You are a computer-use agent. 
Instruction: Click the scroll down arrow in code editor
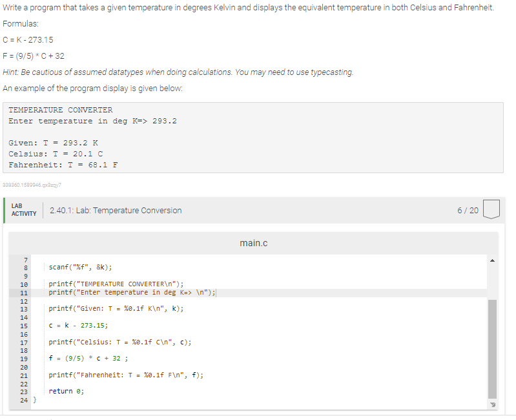pos(492,404)
